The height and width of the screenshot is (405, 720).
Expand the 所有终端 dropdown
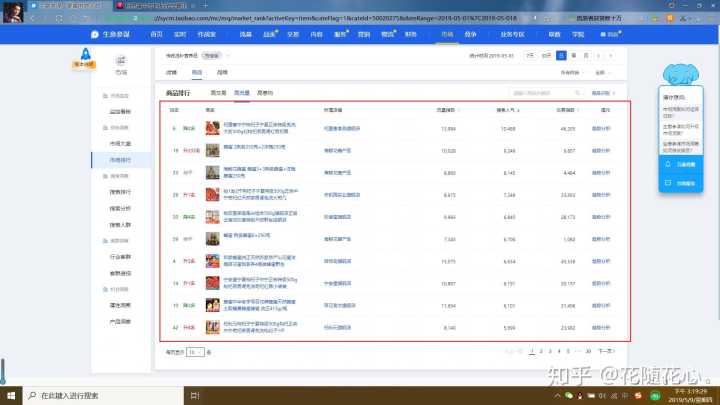[x=571, y=72]
